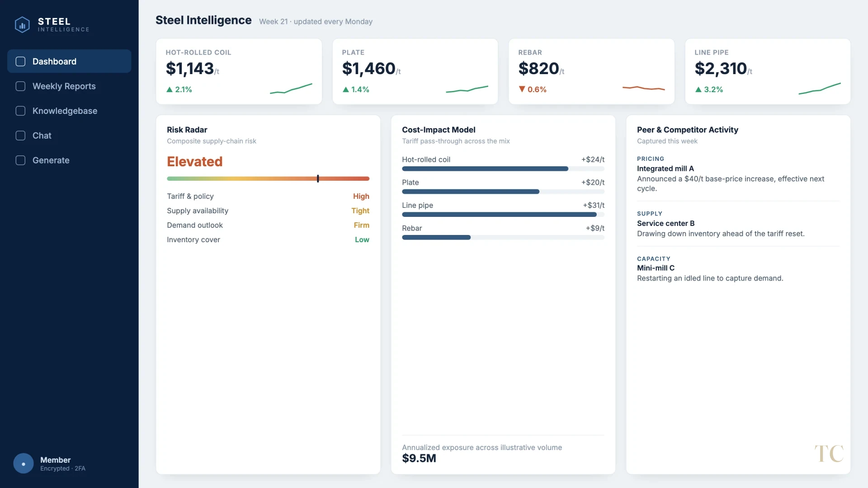Click the +$20/t plate value
Screen dimensions: 868x488
coord(593,183)
